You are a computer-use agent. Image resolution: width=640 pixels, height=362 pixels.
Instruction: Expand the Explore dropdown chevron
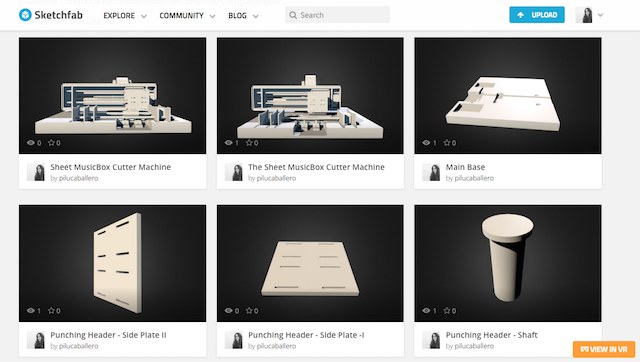[x=144, y=16]
